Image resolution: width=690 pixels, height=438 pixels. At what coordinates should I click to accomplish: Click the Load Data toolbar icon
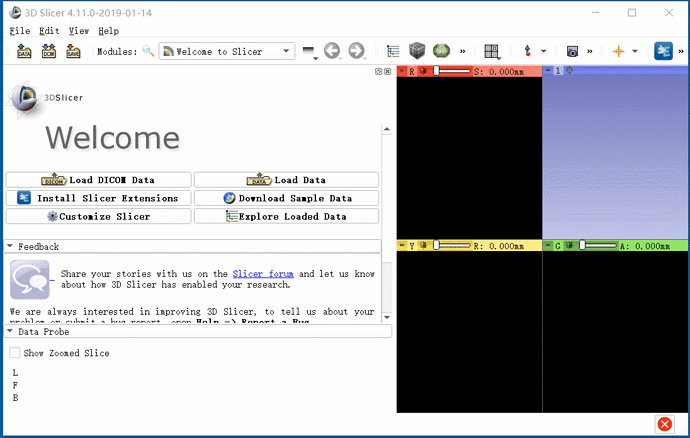[24, 52]
